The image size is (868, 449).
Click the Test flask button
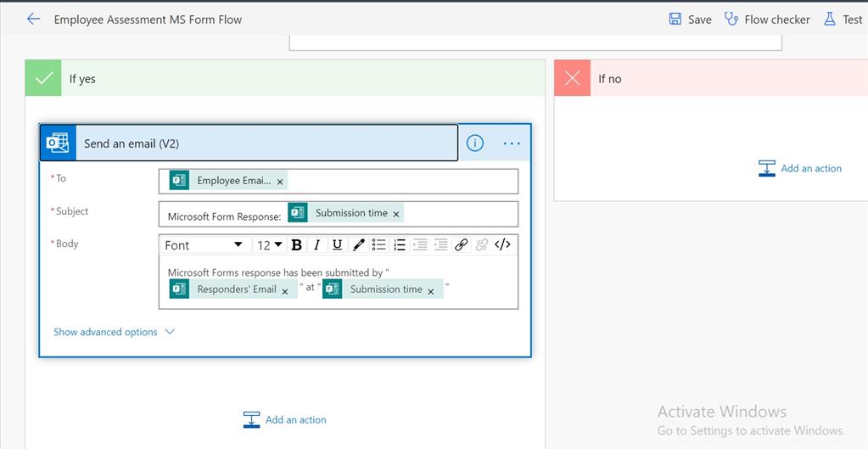click(844, 20)
